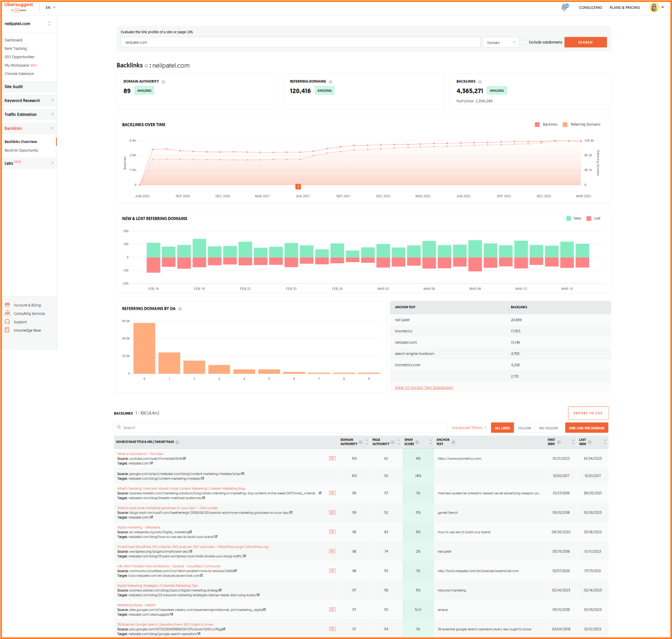Click the Knowledge Base book icon
The image size is (672, 639).
click(x=7, y=330)
